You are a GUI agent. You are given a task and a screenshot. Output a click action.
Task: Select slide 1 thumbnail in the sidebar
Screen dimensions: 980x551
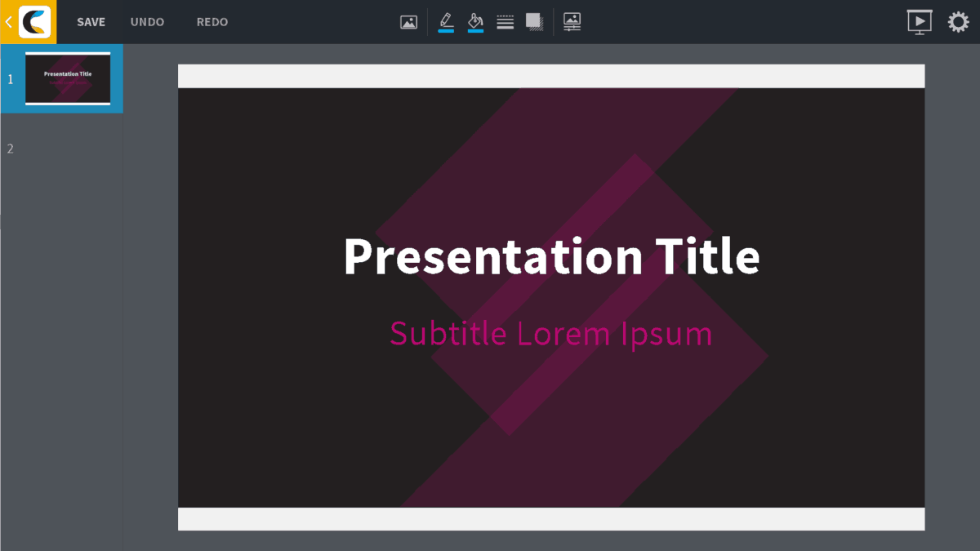pos(69,78)
